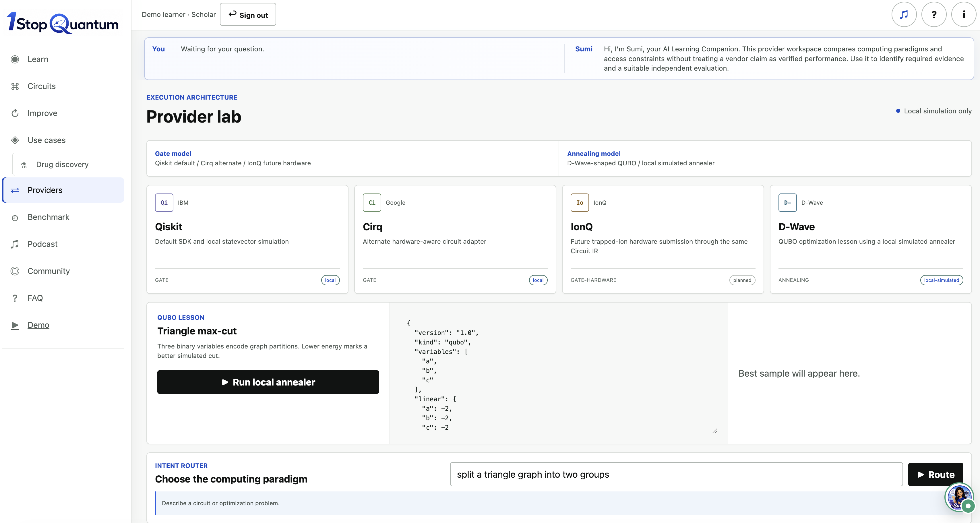Click the 1Stop Quantum logo
Screen dimensions: 980x523
coord(63,23)
